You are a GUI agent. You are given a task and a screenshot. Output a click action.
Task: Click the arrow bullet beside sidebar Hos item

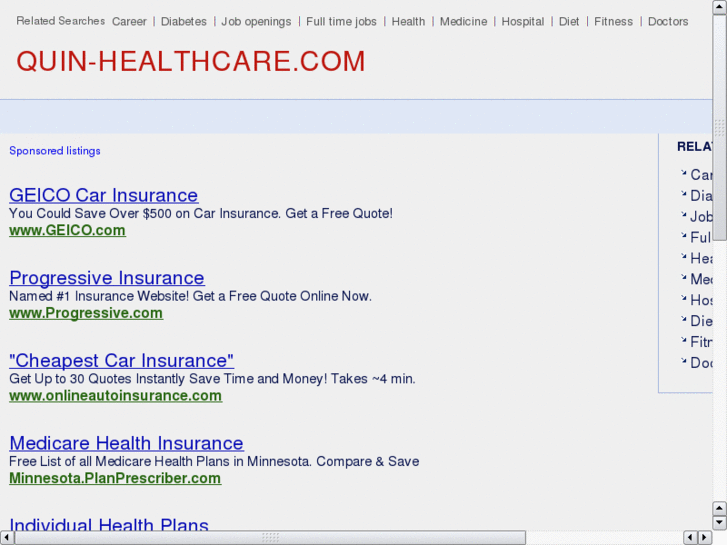pyautogui.click(x=683, y=298)
